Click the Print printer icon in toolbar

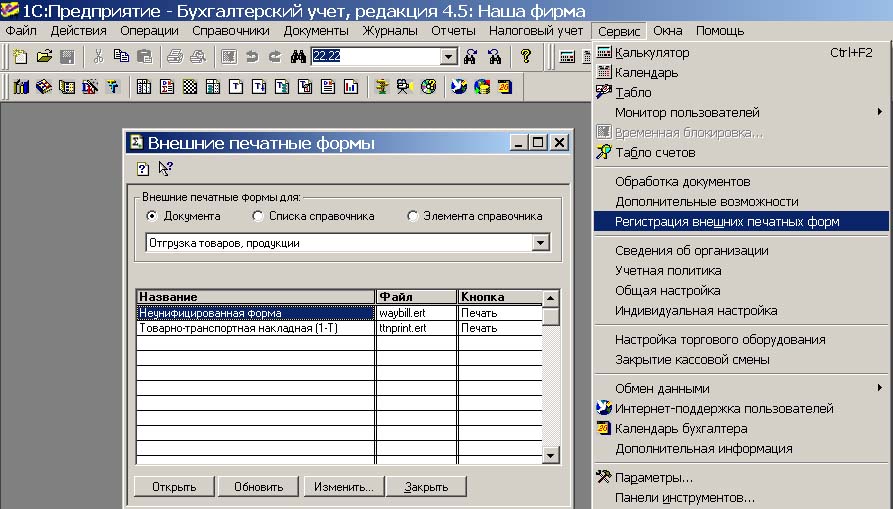click(x=174, y=57)
